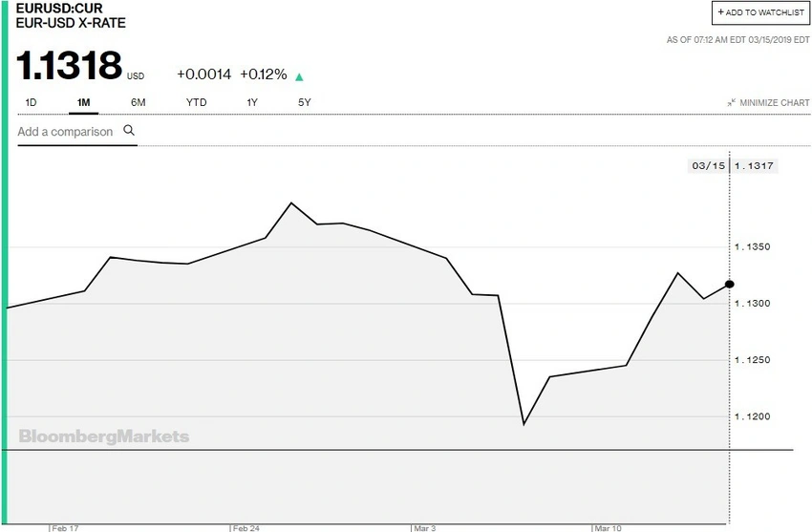This screenshot has height=532, width=812.
Task: Click the BloombergMarkets watermark logo
Action: pyautogui.click(x=103, y=436)
